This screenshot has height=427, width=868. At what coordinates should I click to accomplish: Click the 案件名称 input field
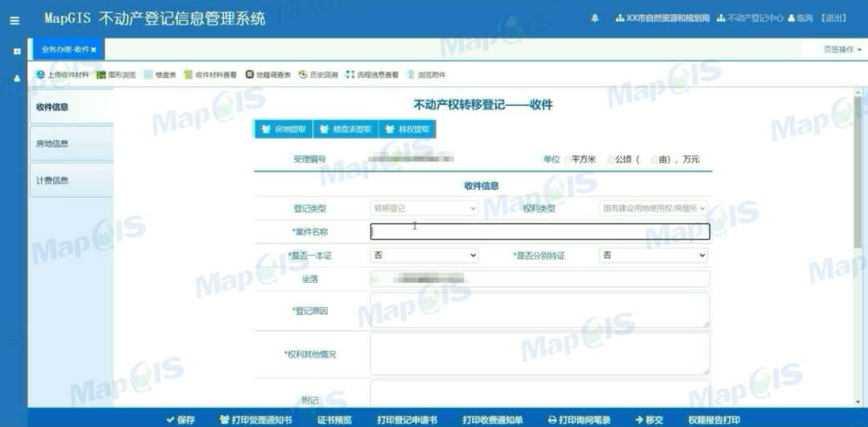[540, 232]
